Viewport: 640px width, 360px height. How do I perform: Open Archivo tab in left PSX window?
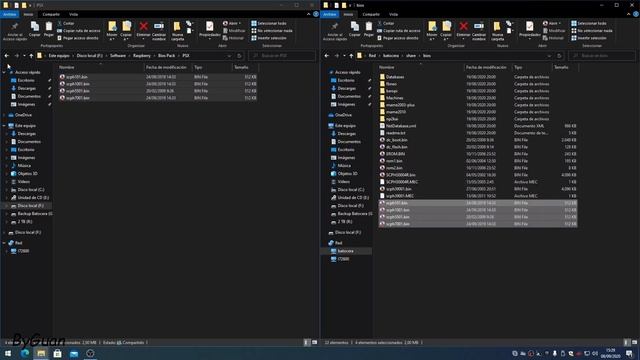(9, 14)
